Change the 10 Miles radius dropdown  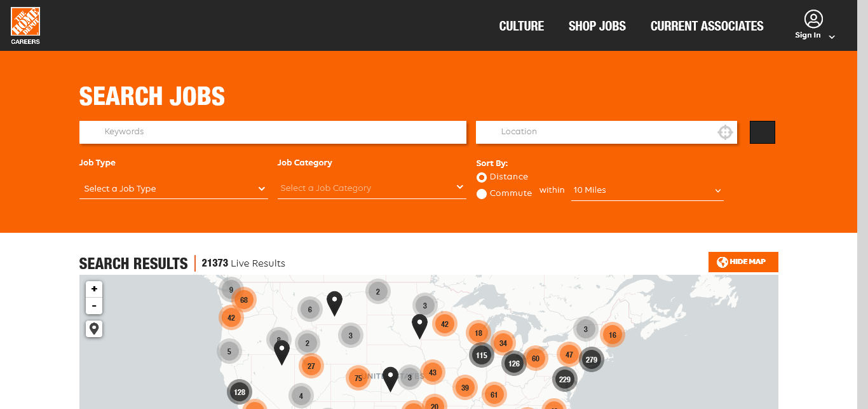point(647,190)
